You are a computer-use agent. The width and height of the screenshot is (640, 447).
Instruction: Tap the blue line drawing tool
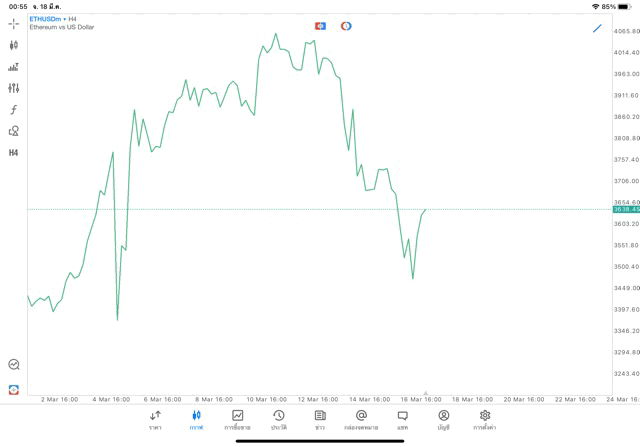598,28
